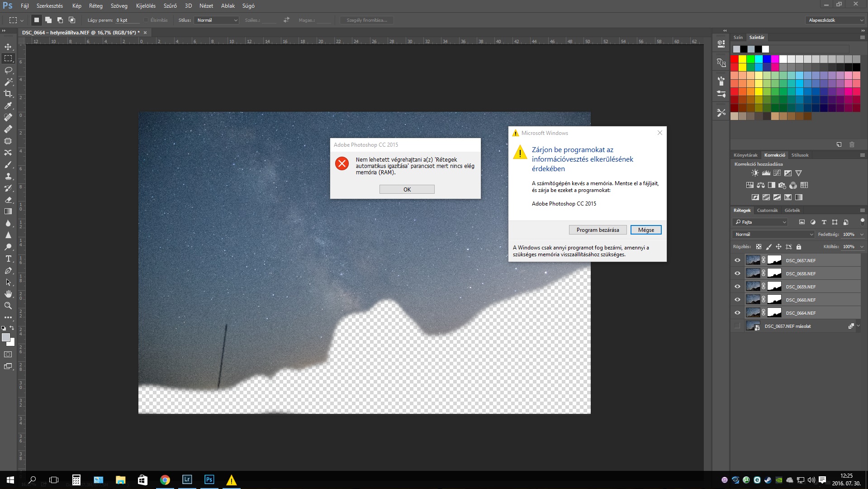Filter layers by type layers
868x489 pixels.
click(x=824, y=222)
